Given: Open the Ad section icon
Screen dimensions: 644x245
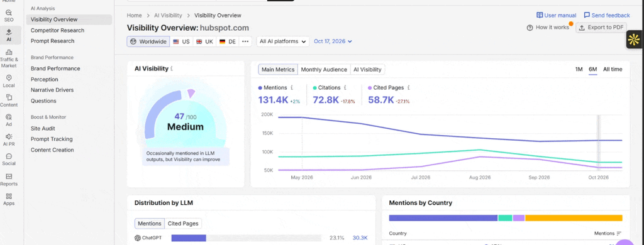Looking at the screenshot, I should (x=9, y=120).
